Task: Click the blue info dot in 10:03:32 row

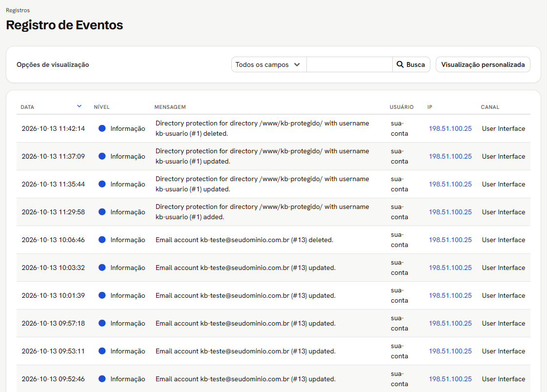Action: (x=102, y=268)
